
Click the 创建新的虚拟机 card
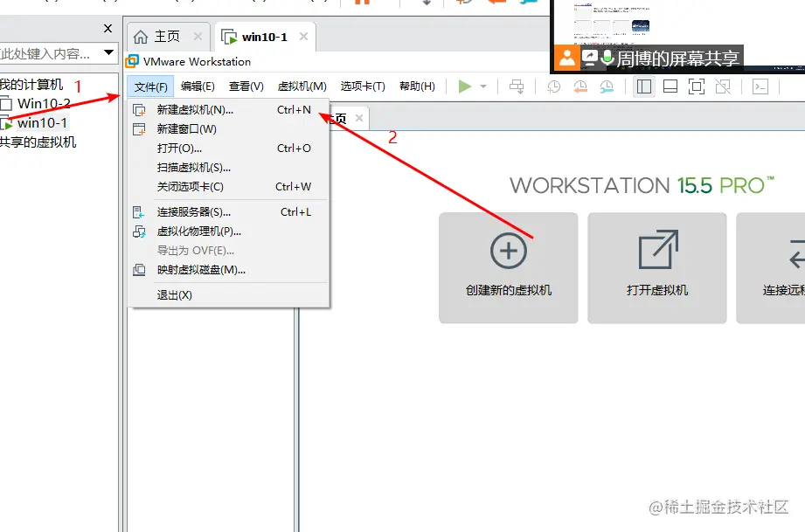[x=508, y=268]
